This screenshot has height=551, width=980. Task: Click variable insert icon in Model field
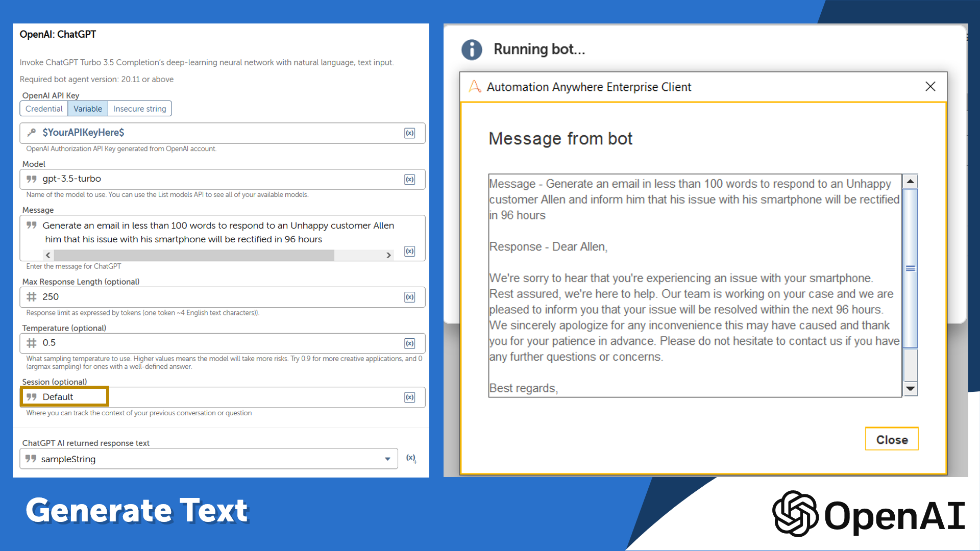pos(409,180)
